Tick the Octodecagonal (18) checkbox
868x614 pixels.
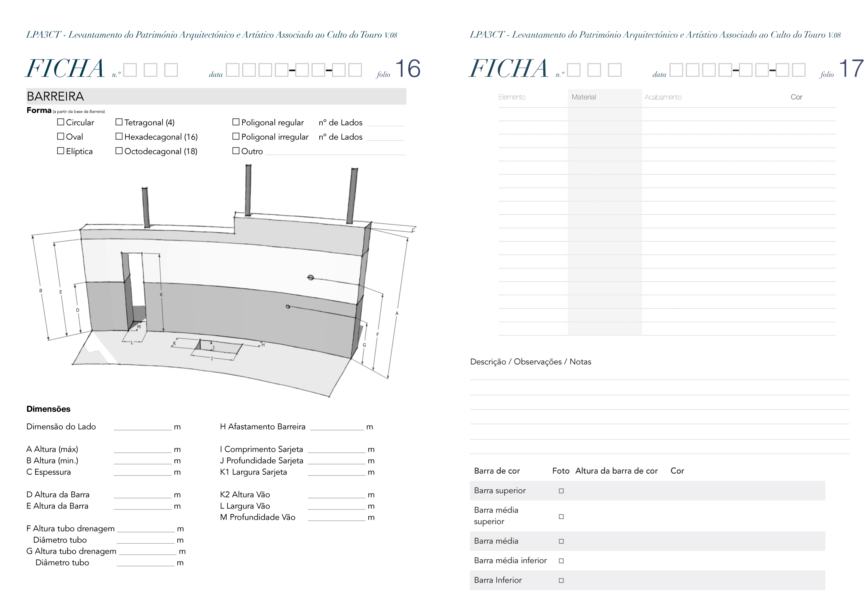[119, 151]
